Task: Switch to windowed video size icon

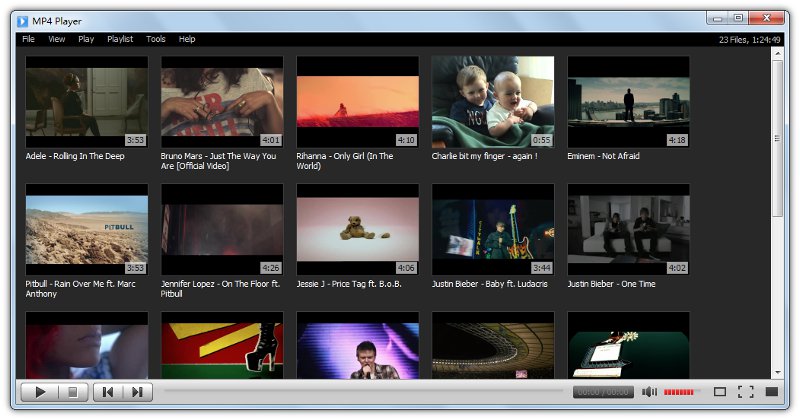Action: click(720, 392)
